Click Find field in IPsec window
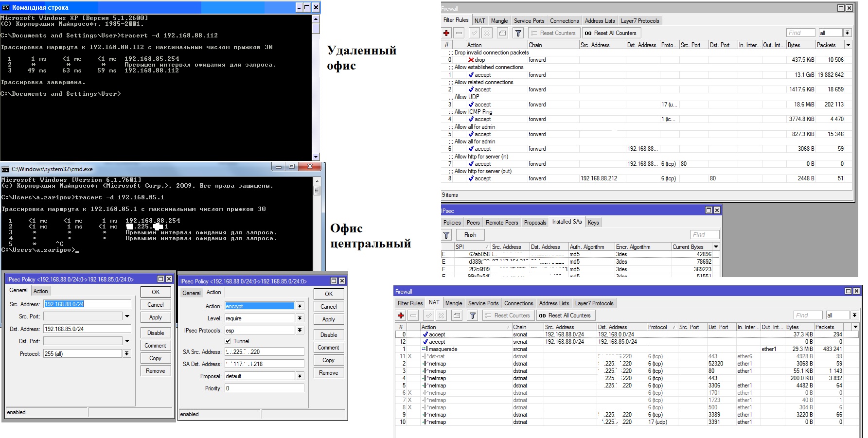This screenshot has height=438, width=868. coord(705,235)
